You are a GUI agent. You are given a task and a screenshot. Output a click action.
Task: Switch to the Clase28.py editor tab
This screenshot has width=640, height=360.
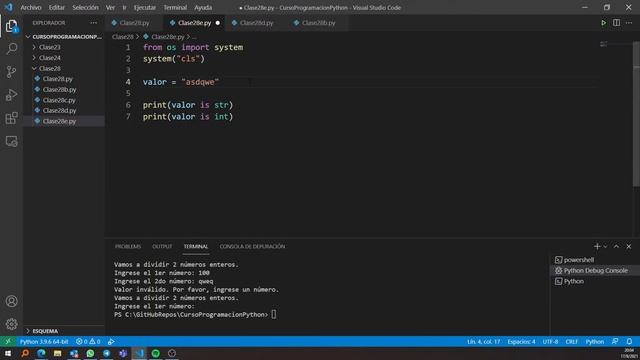(134, 23)
